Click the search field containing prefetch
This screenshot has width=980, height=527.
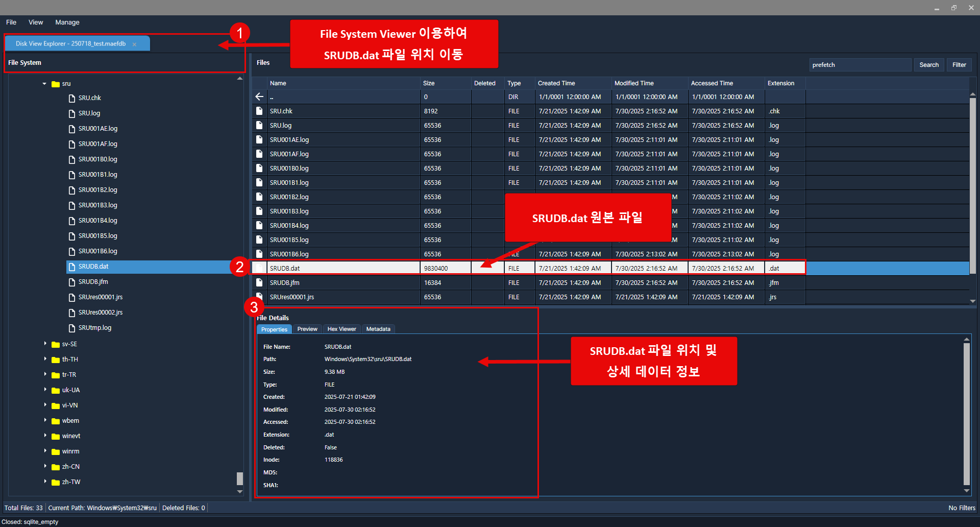click(x=860, y=65)
